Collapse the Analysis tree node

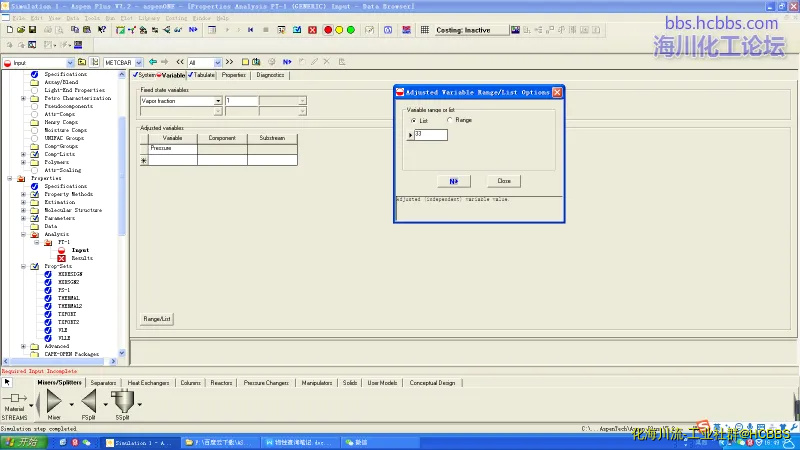[23, 234]
